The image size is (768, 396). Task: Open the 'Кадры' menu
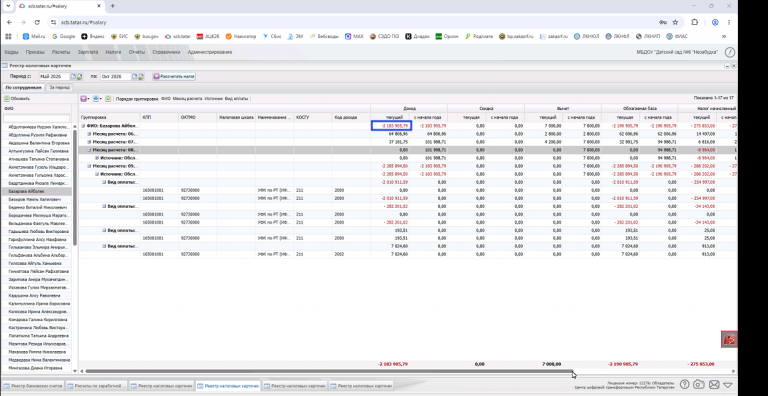[11, 52]
